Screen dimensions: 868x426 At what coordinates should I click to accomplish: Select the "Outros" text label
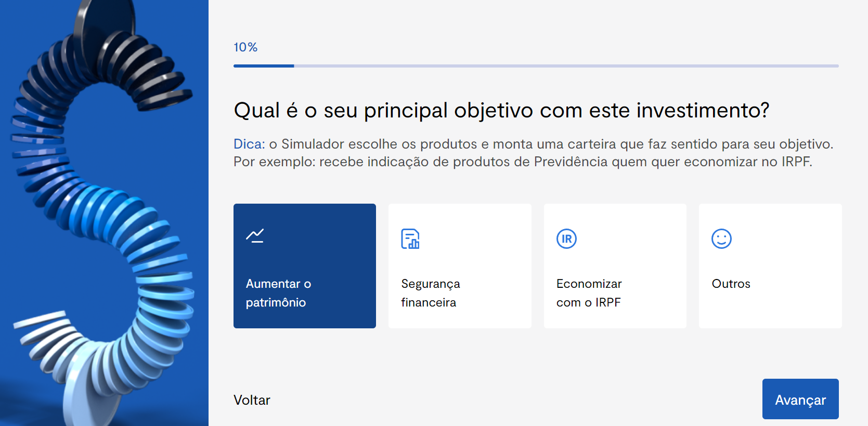pos(731,284)
